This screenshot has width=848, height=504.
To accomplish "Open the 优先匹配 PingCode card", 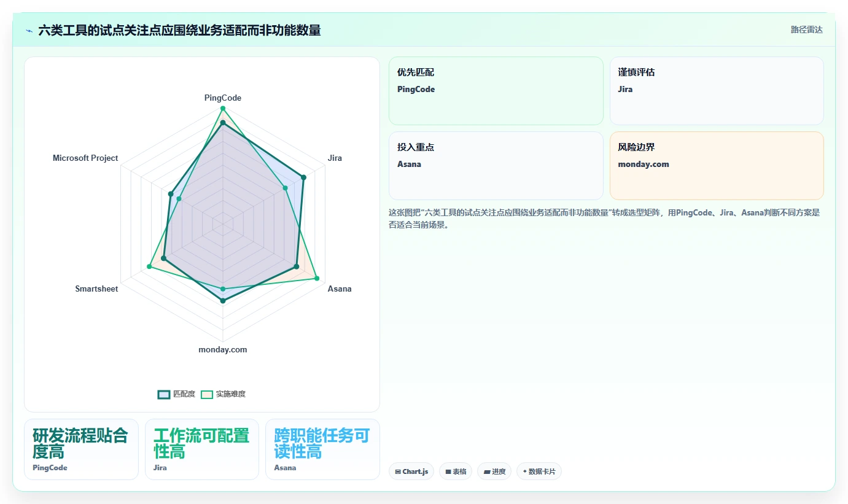I will tap(496, 91).
